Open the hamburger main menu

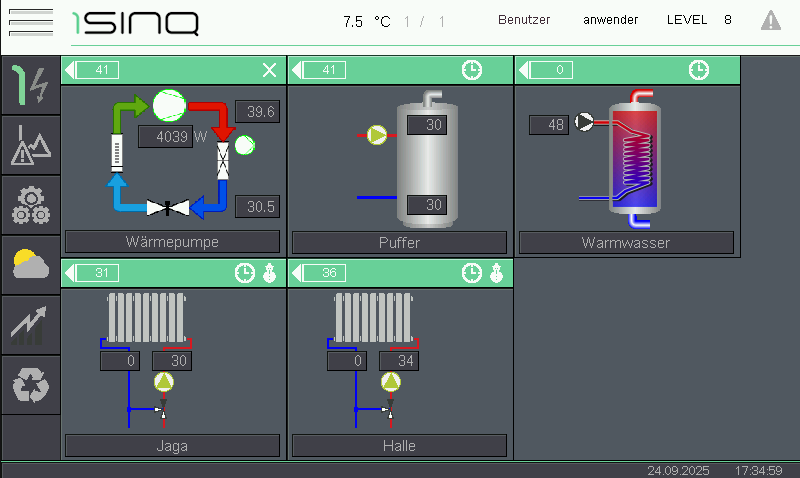30,22
